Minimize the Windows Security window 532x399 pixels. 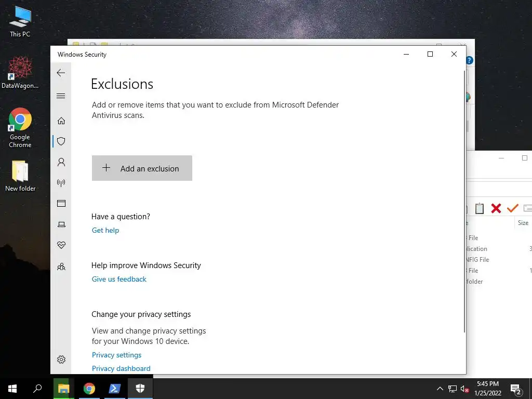click(x=406, y=54)
